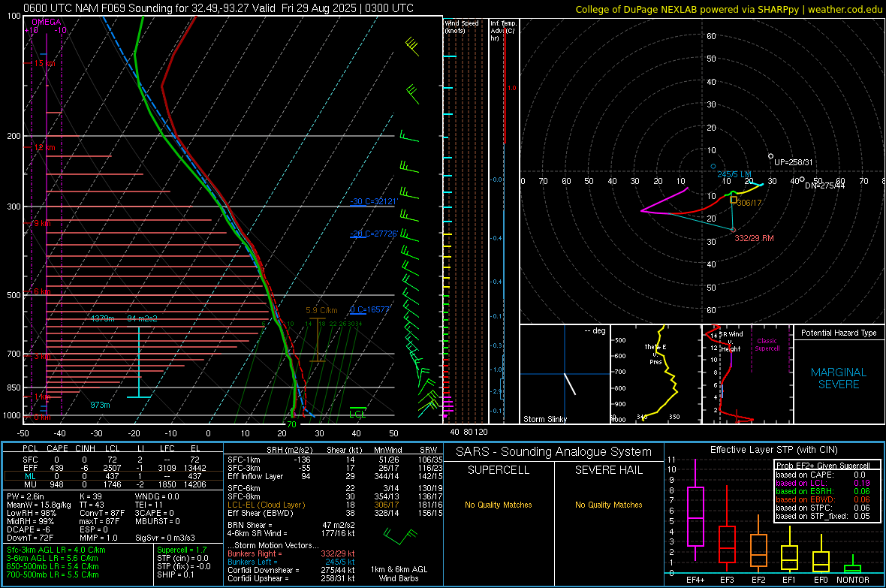
Task: Select the highlighted ML parcel row
Action: [x=113, y=476]
